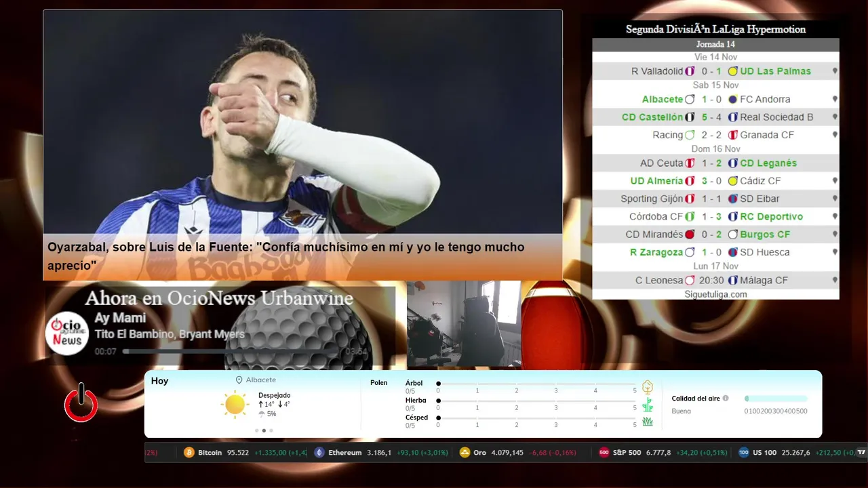Click the Segunda División LaLiga Hypermotion title

tap(715, 30)
